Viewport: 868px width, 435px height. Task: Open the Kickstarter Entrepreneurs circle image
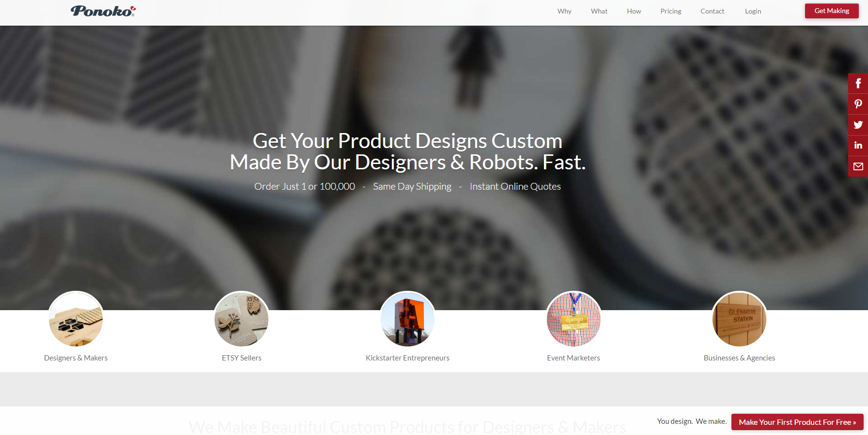coord(408,319)
